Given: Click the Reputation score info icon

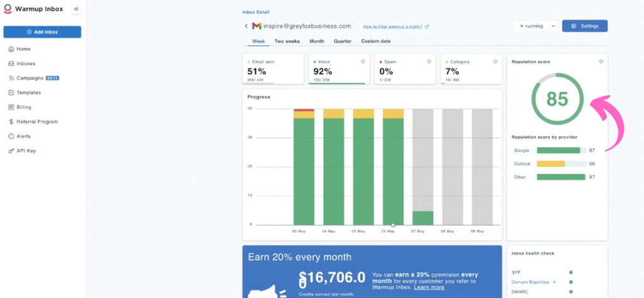Looking at the screenshot, I should (601, 62).
